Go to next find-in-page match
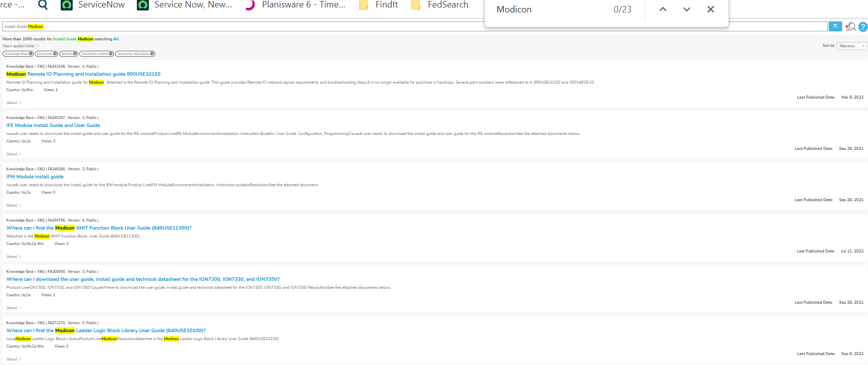 (687, 9)
